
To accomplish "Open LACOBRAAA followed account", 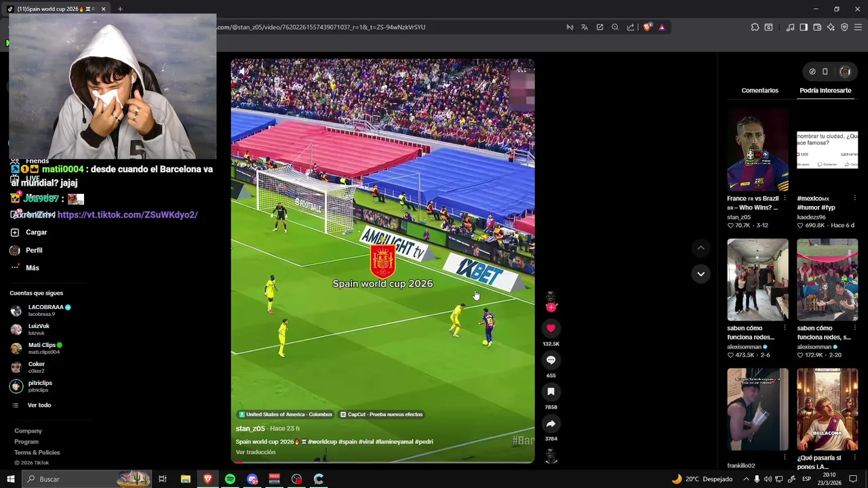I will [41, 310].
